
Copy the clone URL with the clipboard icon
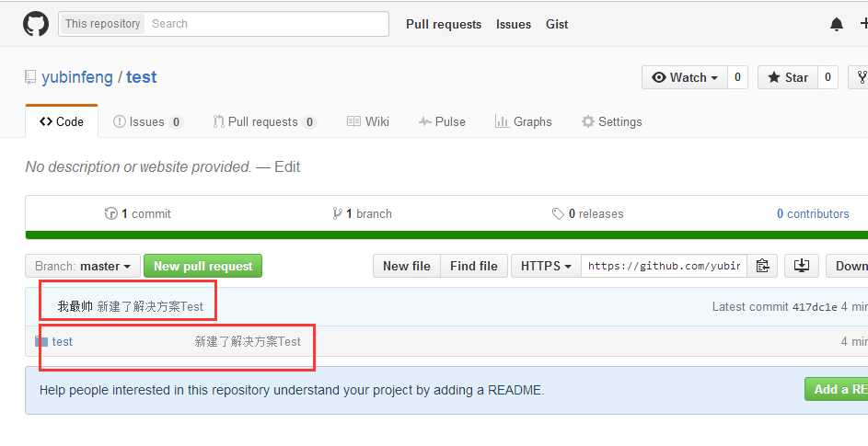click(x=762, y=266)
